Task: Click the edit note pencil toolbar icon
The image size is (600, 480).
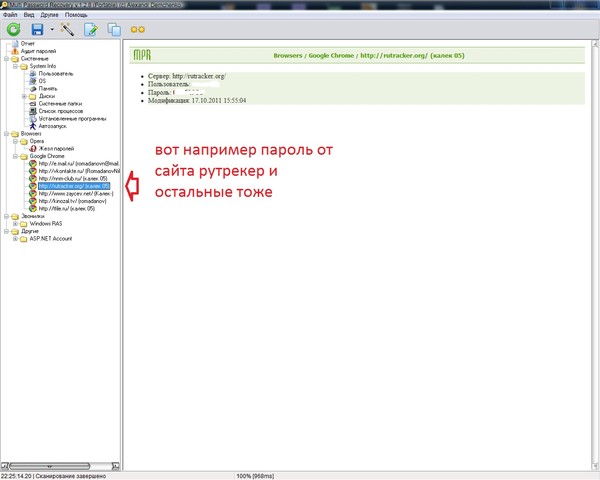Action: coord(91,29)
